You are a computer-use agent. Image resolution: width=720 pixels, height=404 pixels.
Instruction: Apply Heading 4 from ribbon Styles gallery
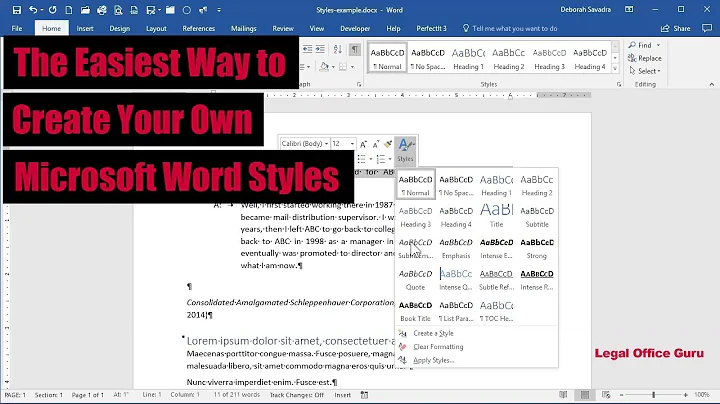[590, 59]
